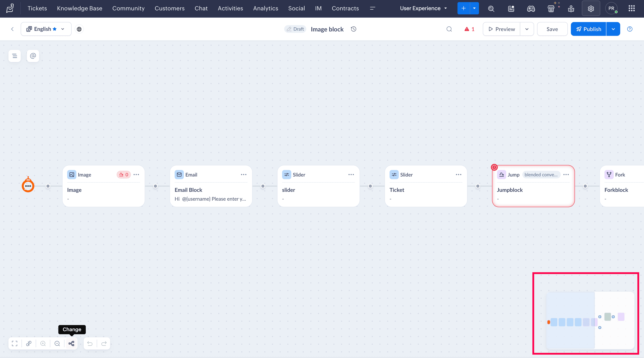Image resolution: width=644 pixels, height=358 pixels.
Task: Open the Analytics tab
Action: pos(266,8)
